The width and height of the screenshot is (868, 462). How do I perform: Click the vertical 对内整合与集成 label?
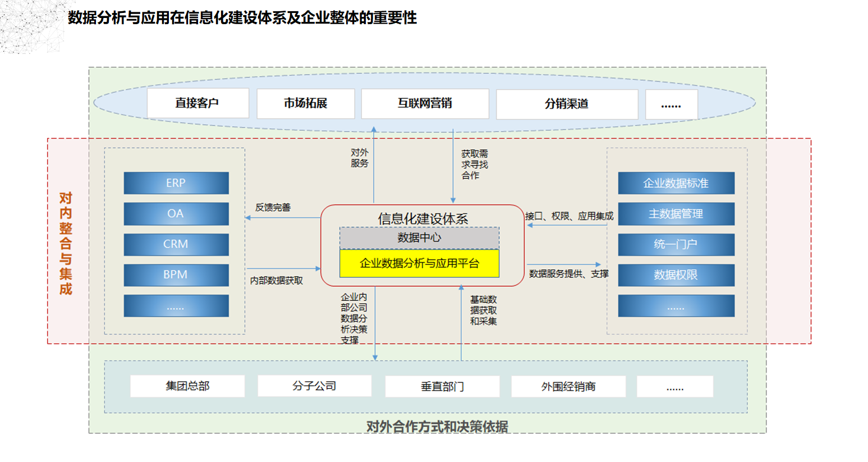pos(66,244)
